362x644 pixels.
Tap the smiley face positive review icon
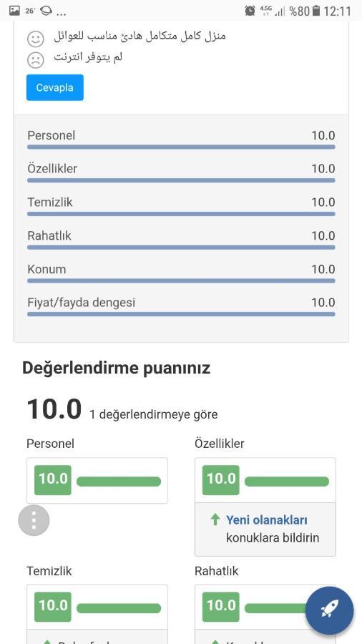36,39
